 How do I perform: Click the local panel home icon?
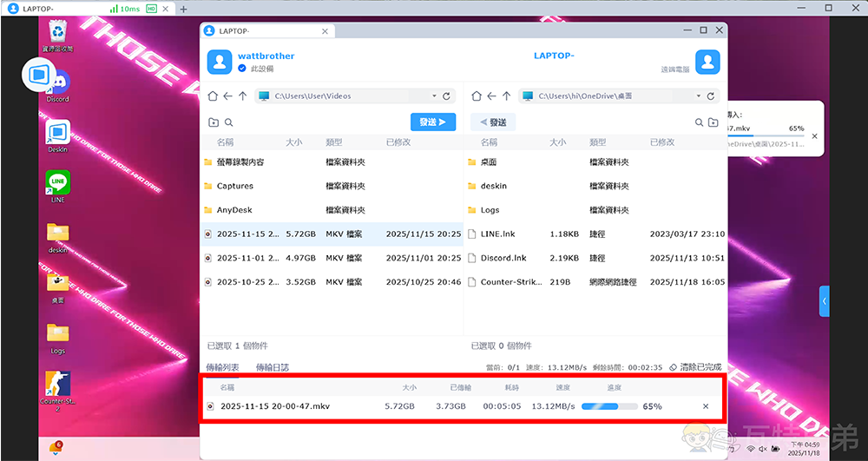[213, 96]
